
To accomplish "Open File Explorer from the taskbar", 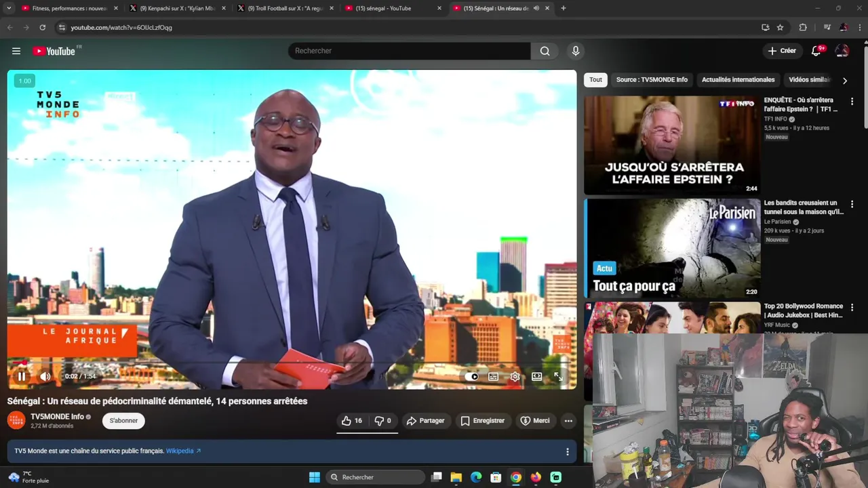I will click(456, 477).
